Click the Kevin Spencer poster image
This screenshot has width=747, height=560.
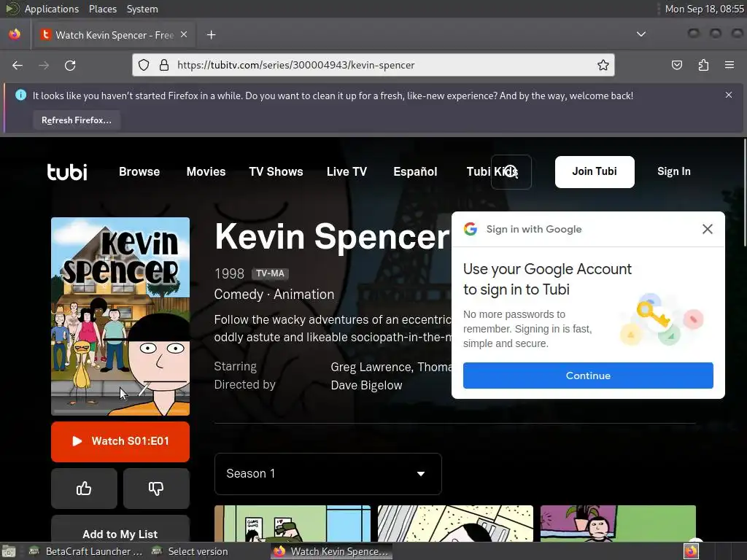120,316
